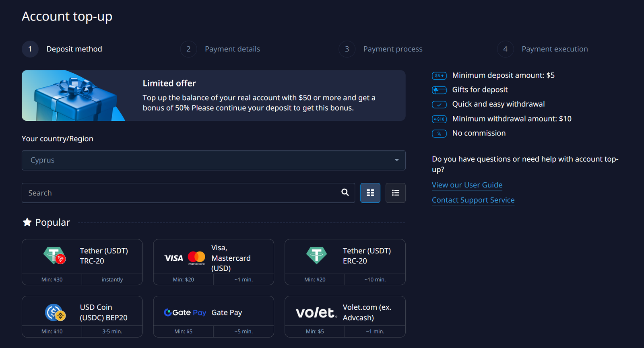Click the Mastercard logo
This screenshot has width=644, height=348.
[x=196, y=258]
